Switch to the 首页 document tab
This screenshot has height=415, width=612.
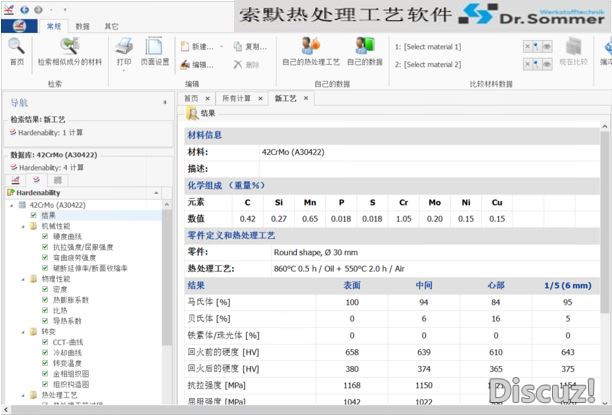[191, 98]
